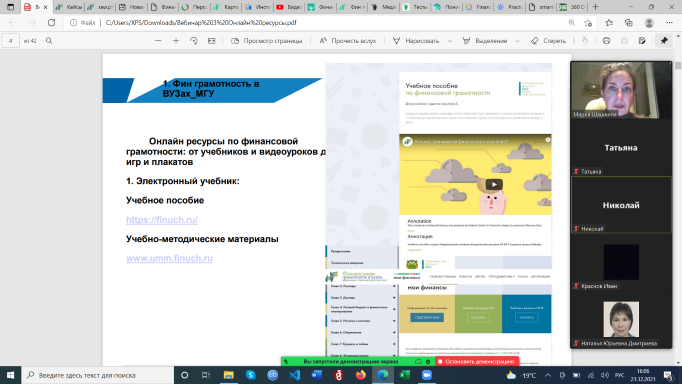Show hidden system tray icons chevron
682x384 pixels.
(548, 375)
